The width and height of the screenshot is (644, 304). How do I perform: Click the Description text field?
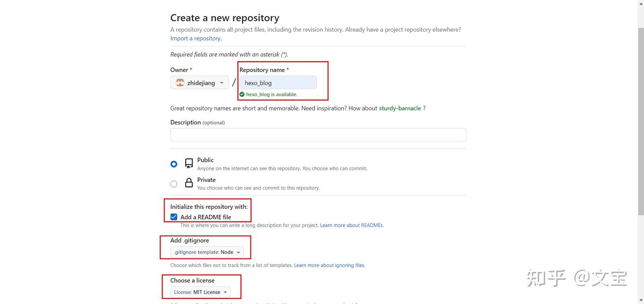pos(318,135)
